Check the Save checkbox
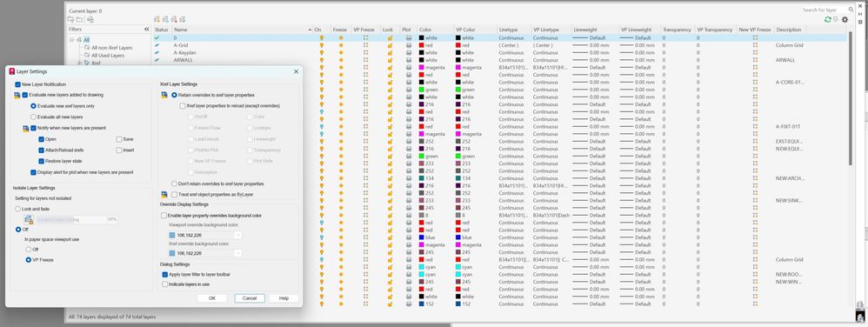 click(119, 139)
